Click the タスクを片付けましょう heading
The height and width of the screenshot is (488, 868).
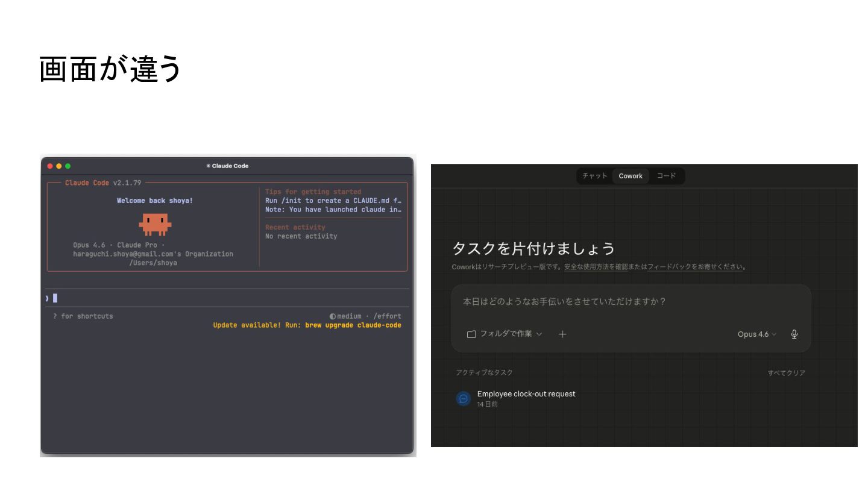pos(533,248)
